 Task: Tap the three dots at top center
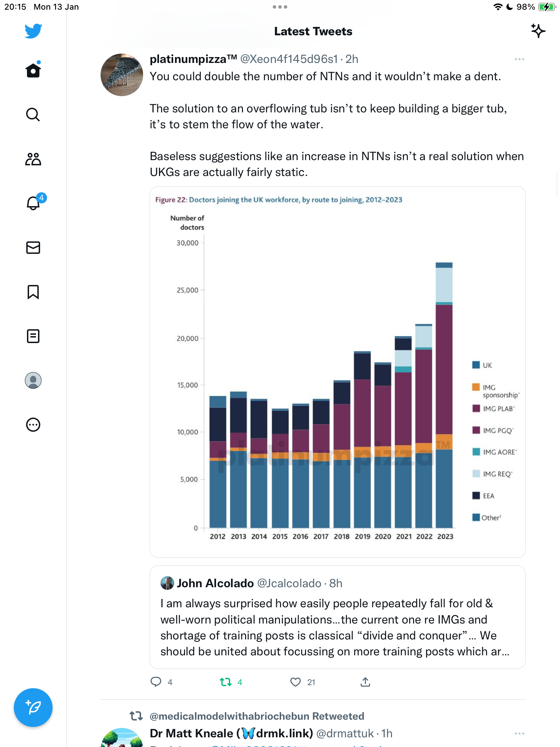coord(280,7)
